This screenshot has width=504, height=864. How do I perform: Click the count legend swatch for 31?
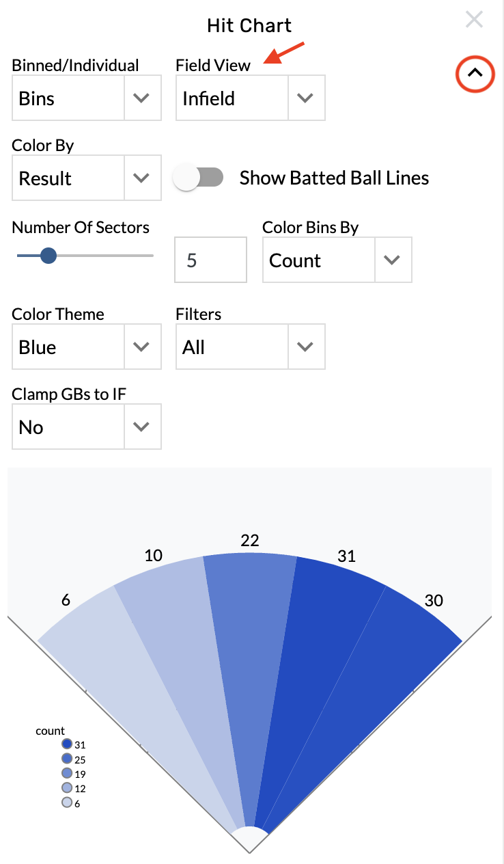pyautogui.click(x=67, y=744)
